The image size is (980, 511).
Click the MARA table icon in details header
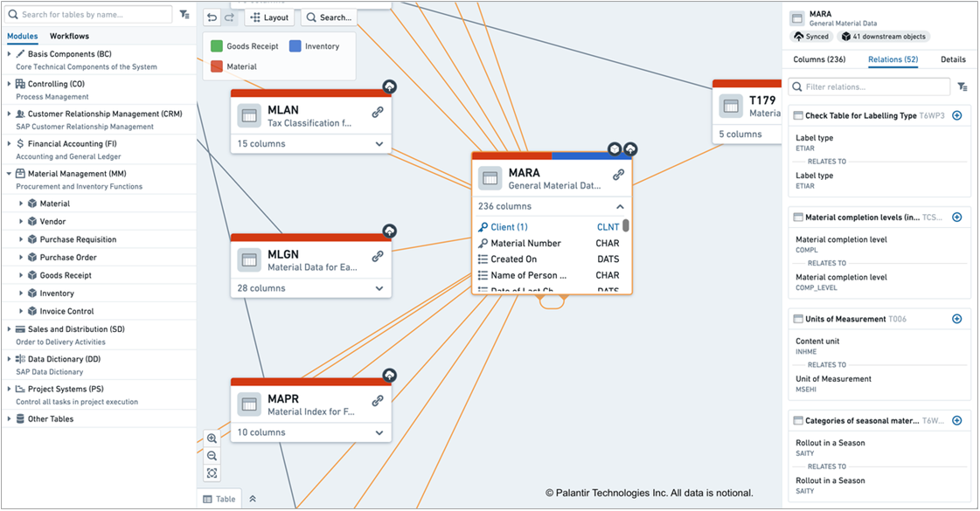(x=797, y=18)
